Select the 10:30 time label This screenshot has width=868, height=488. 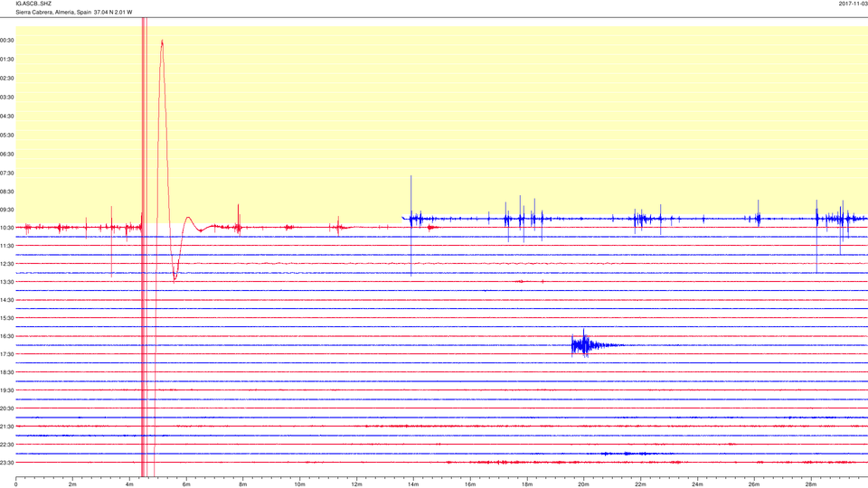point(7,228)
